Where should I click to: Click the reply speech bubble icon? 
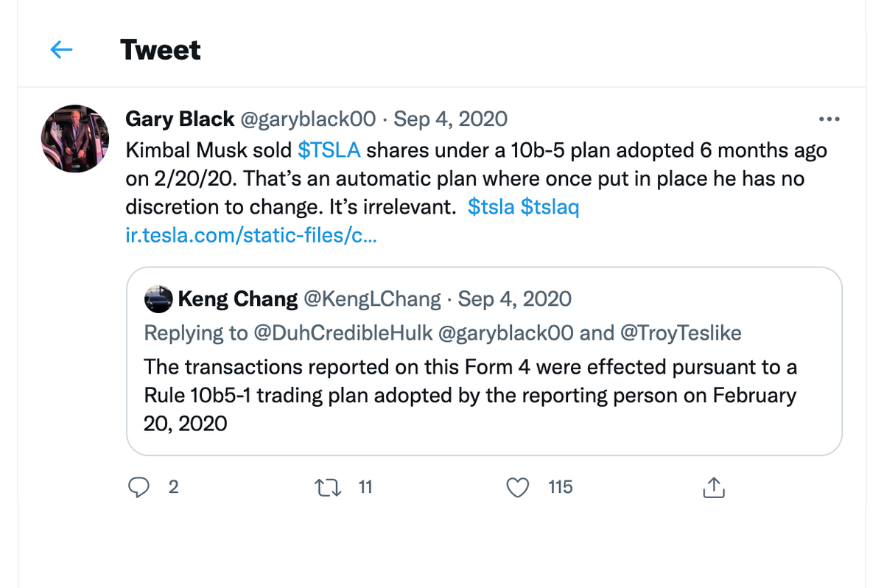click(138, 487)
